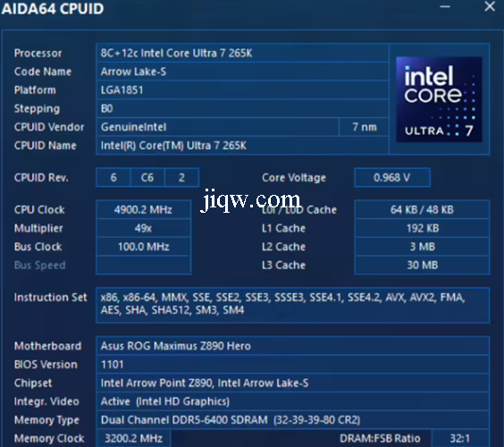Click the Intel Core Ultra 7 logo badge
The width and height of the screenshot is (504, 447).
(x=439, y=99)
